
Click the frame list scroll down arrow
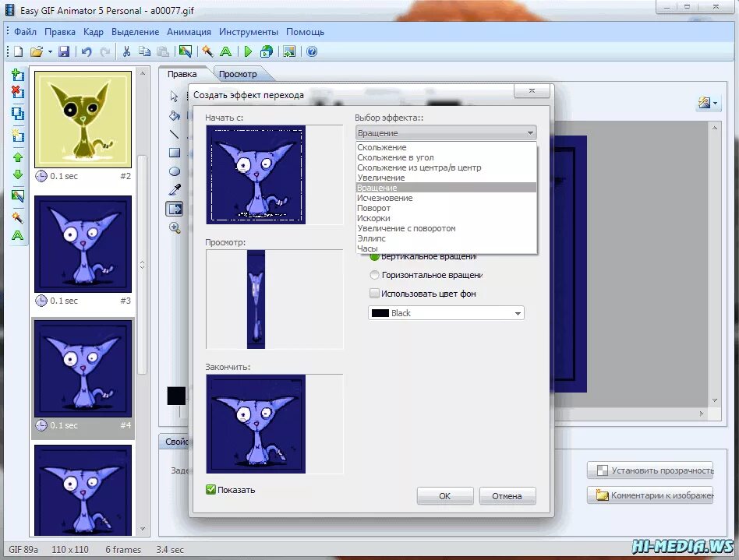coord(143,530)
